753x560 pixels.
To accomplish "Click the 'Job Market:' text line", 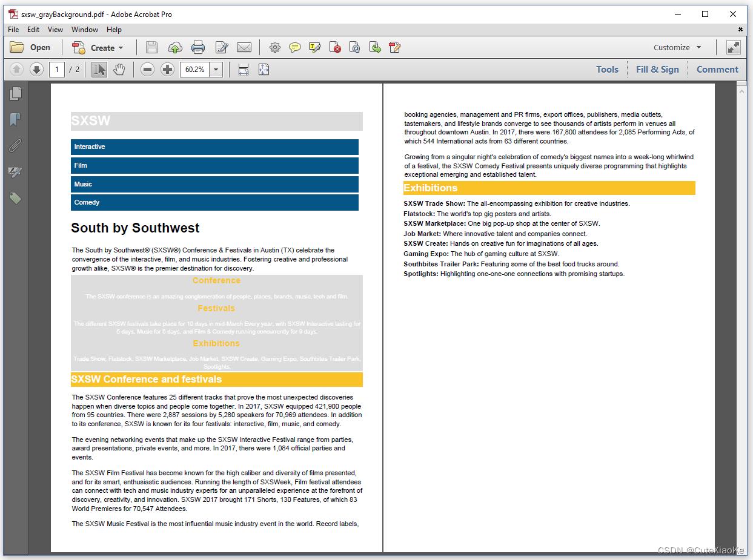I will pos(495,234).
